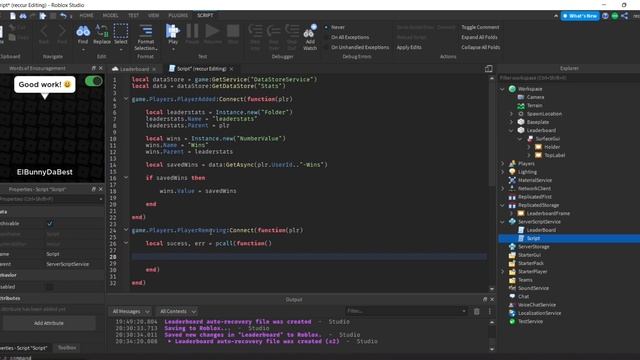
Task: Select StarterGui in Explorer
Action: [x=529, y=255]
